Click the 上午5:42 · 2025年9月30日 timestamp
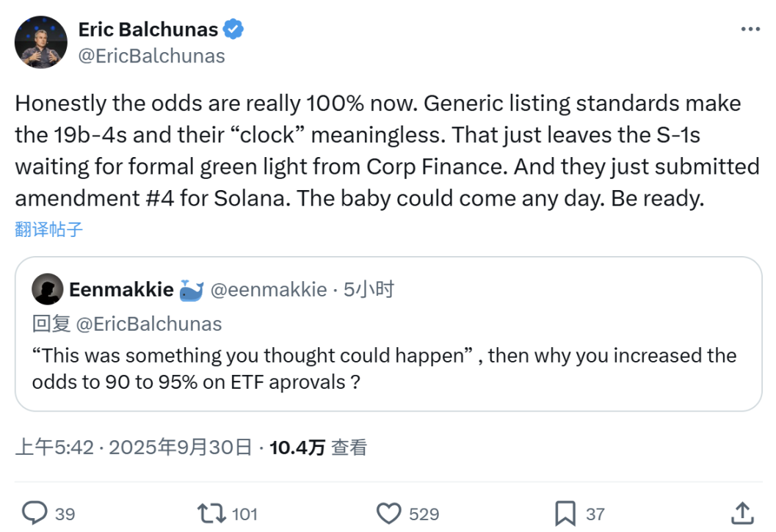776x532 pixels. [134, 448]
